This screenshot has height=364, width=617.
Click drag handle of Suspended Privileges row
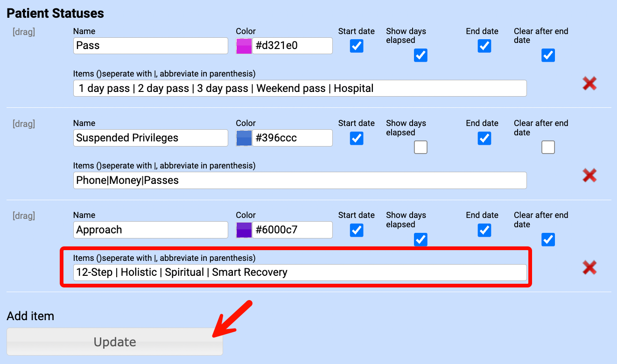24,124
